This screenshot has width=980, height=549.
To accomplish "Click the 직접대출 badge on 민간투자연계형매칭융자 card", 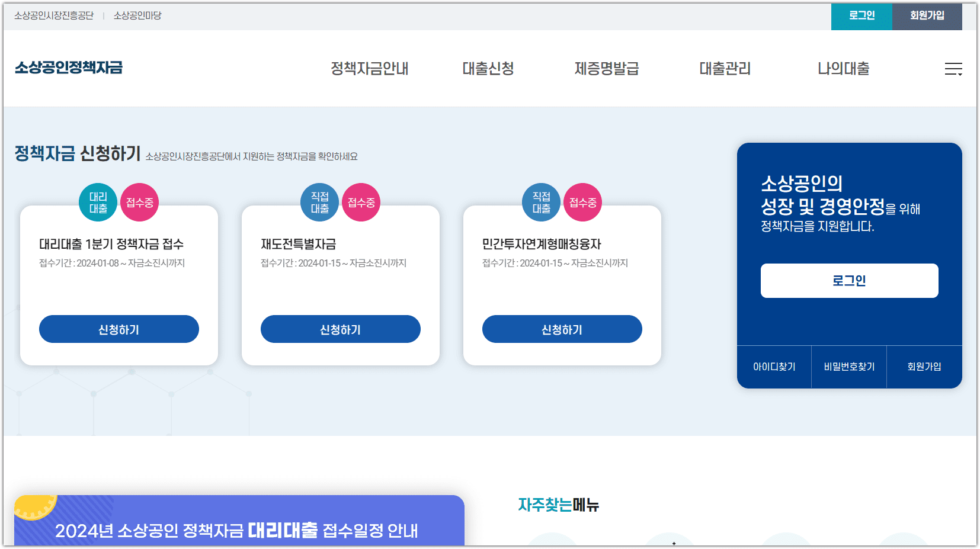I will (x=541, y=202).
